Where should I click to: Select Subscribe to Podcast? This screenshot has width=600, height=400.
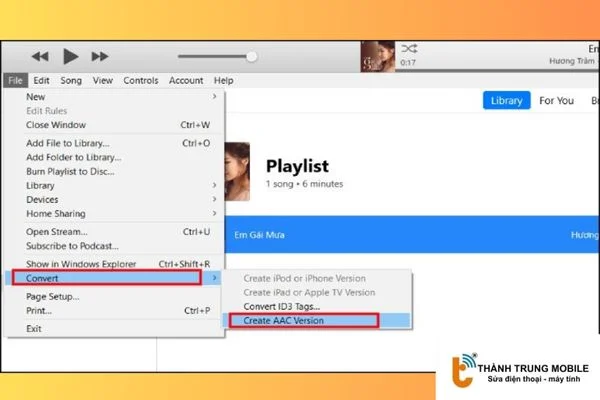[x=114, y=246]
